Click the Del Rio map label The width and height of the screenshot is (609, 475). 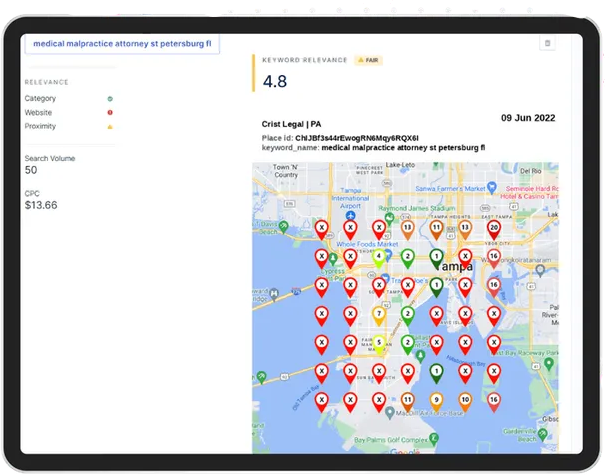click(x=531, y=171)
